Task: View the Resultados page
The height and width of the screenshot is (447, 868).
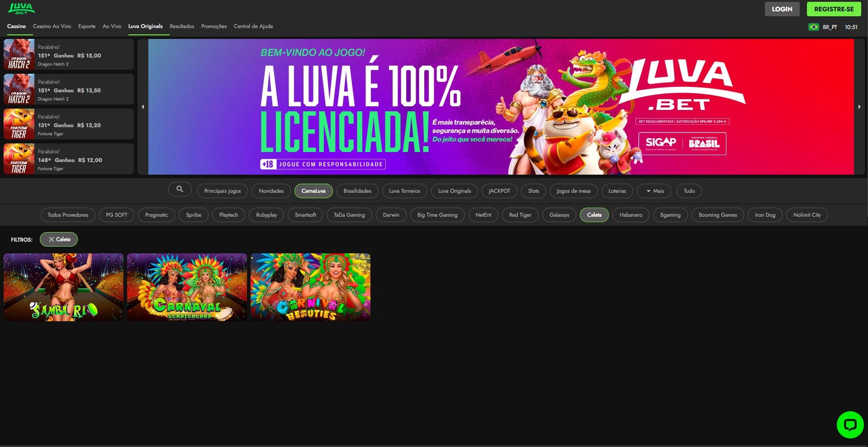Action: [x=182, y=26]
